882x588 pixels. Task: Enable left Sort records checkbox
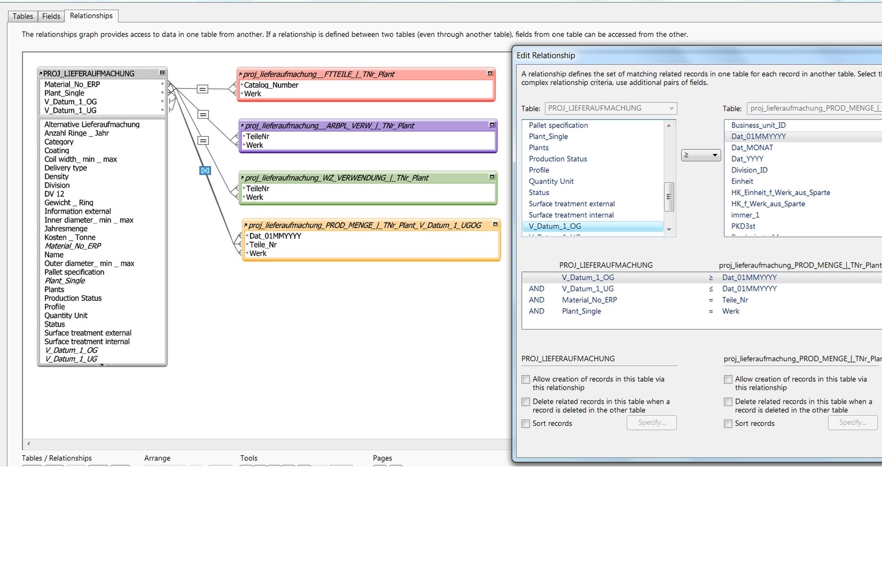coord(526,424)
